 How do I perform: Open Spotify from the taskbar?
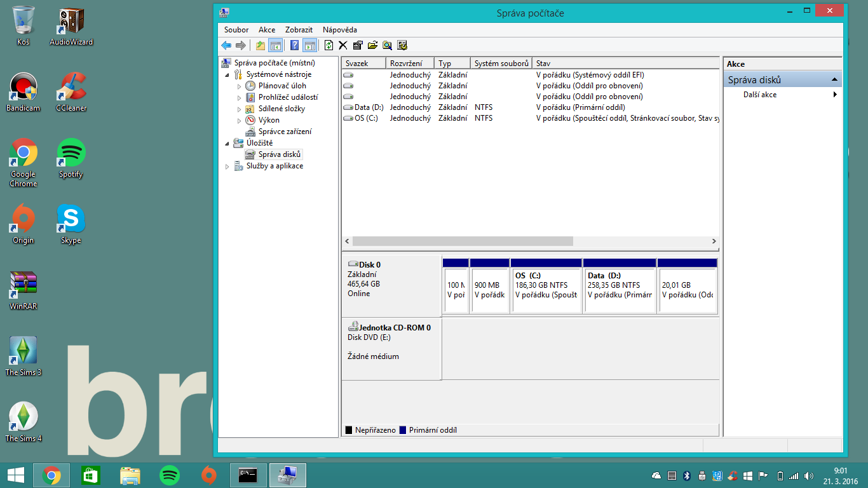coord(170,475)
